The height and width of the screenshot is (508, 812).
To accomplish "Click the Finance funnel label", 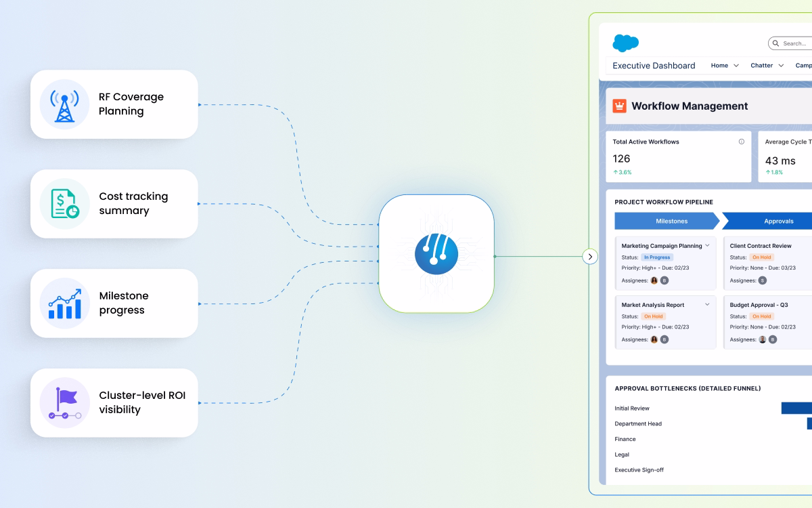I will click(625, 440).
